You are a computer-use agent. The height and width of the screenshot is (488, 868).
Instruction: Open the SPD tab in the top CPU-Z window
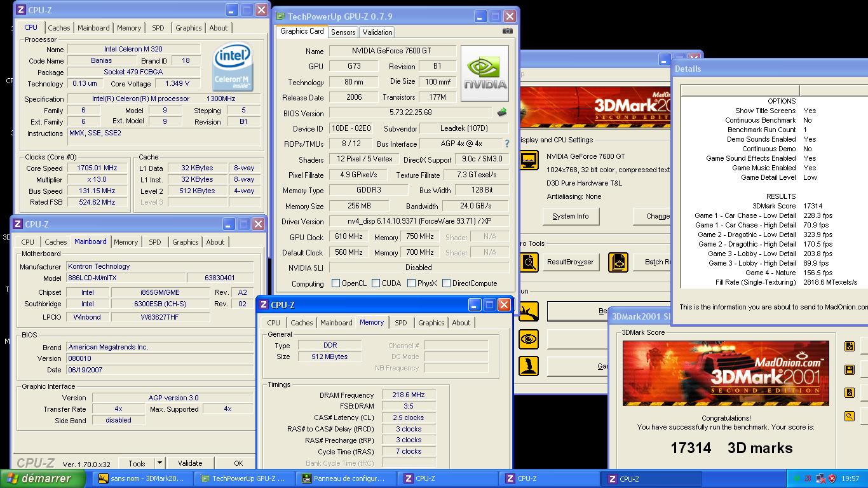pyautogui.click(x=158, y=28)
